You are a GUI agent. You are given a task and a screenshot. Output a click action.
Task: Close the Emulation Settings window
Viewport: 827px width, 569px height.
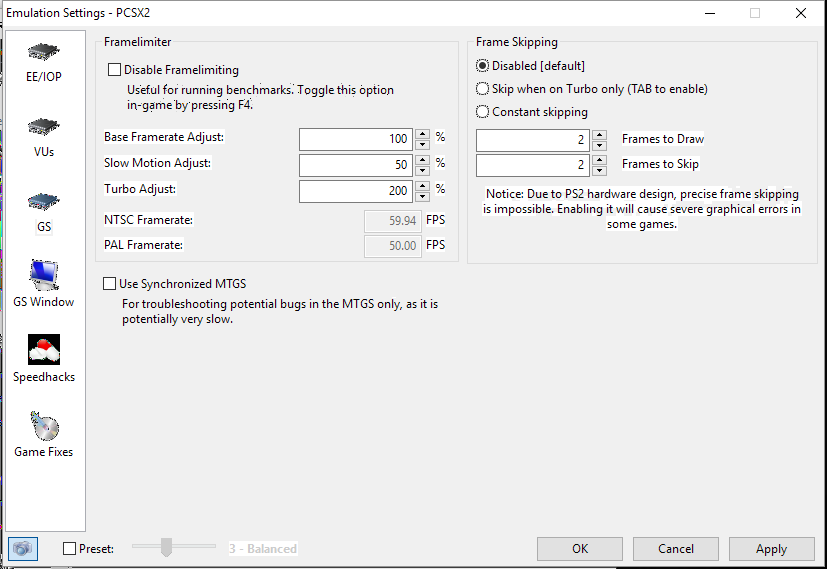pos(801,13)
